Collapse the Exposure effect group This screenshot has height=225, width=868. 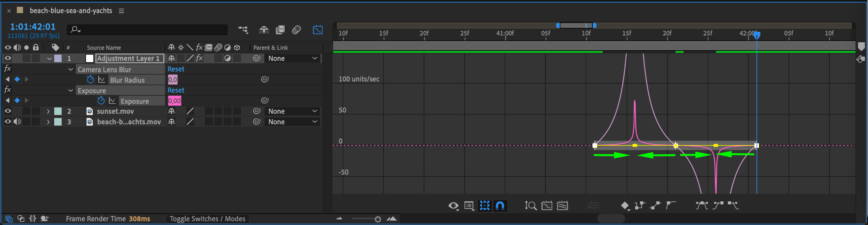tap(71, 91)
